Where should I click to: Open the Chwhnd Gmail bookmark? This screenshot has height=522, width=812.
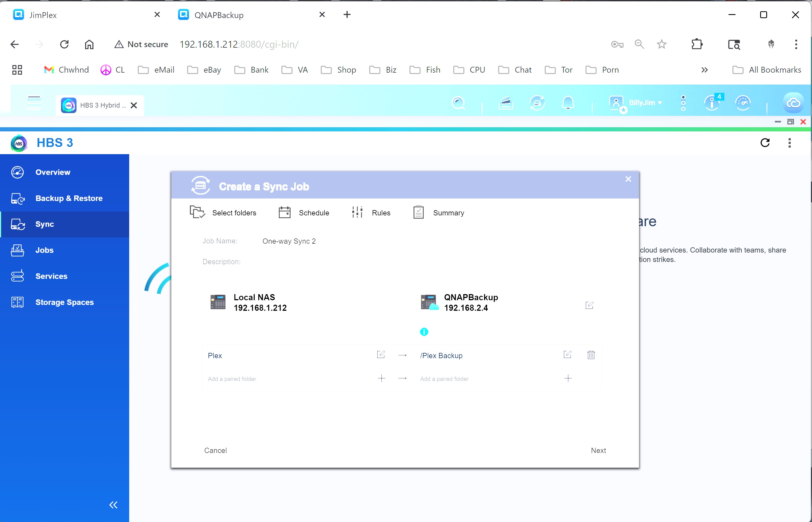pyautogui.click(x=67, y=70)
